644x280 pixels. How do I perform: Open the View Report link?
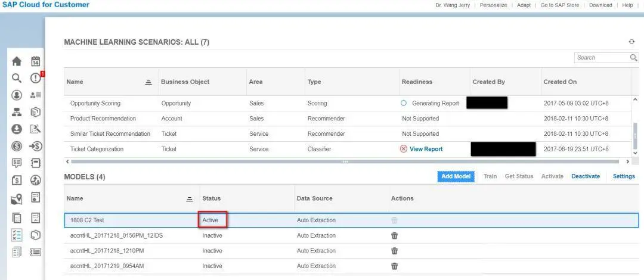click(426, 149)
